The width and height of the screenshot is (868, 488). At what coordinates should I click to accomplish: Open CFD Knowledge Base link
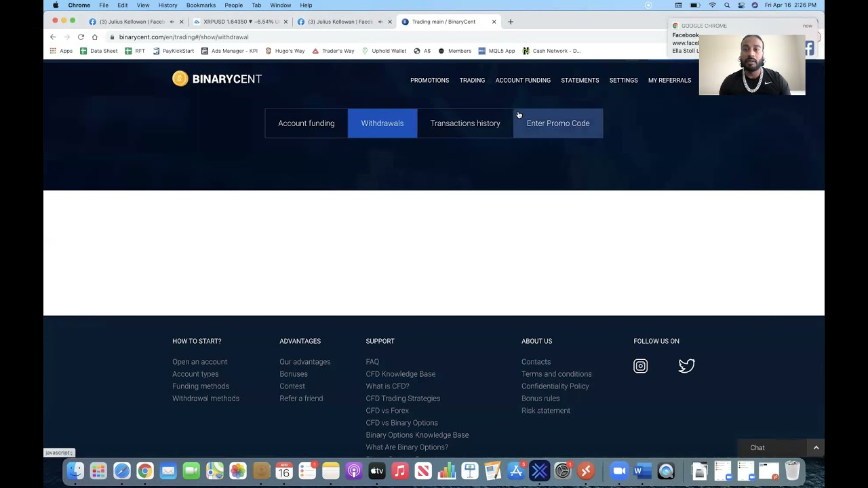click(x=401, y=374)
